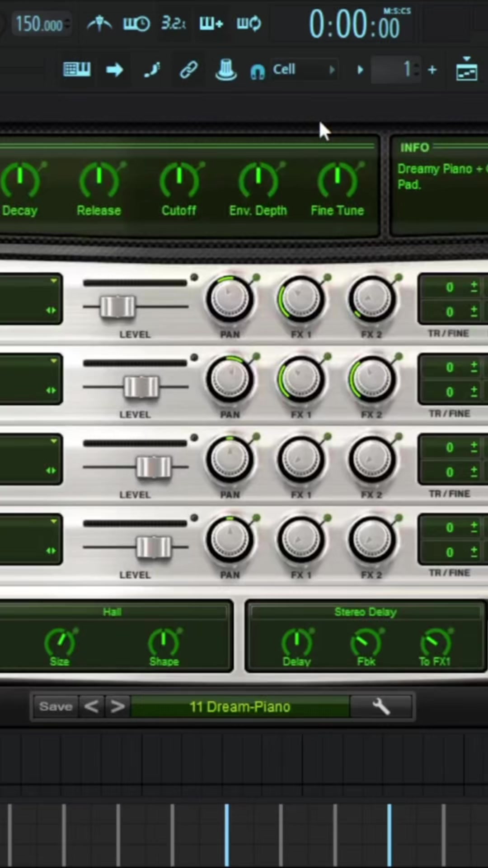
Task: Open third layer sample dropdown arrow
Action: [x=54, y=441]
